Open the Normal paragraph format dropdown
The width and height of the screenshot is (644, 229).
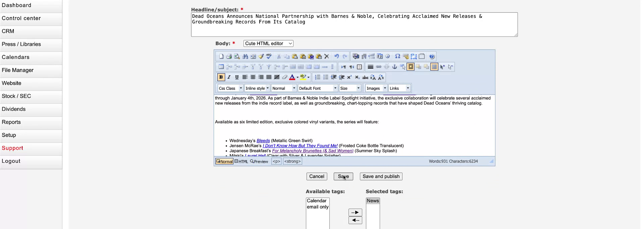pyautogui.click(x=284, y=88)
